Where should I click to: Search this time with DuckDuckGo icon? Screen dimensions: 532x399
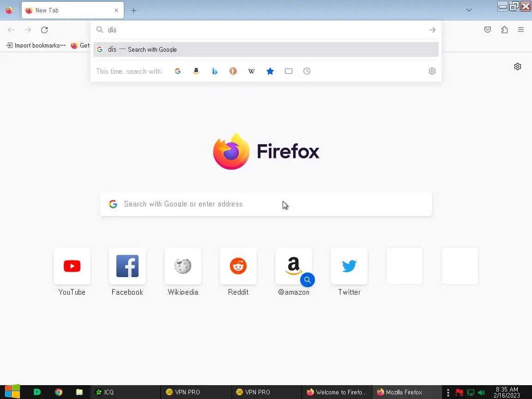pos(233,71)
